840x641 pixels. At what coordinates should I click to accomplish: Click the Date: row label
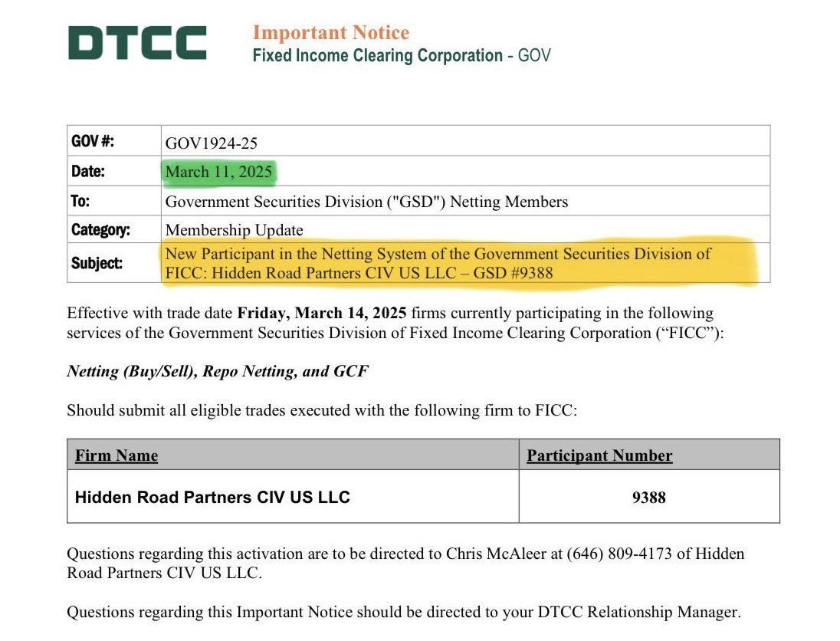[88, 171]
